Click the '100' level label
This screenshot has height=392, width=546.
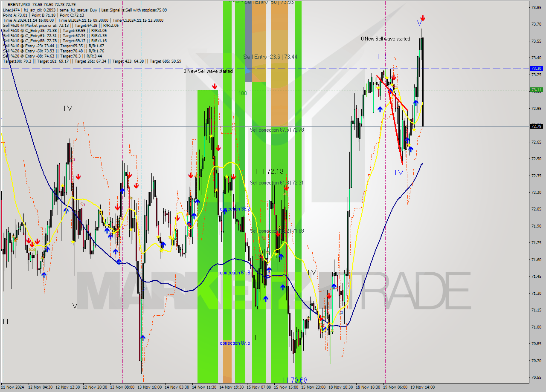[242, 93]
